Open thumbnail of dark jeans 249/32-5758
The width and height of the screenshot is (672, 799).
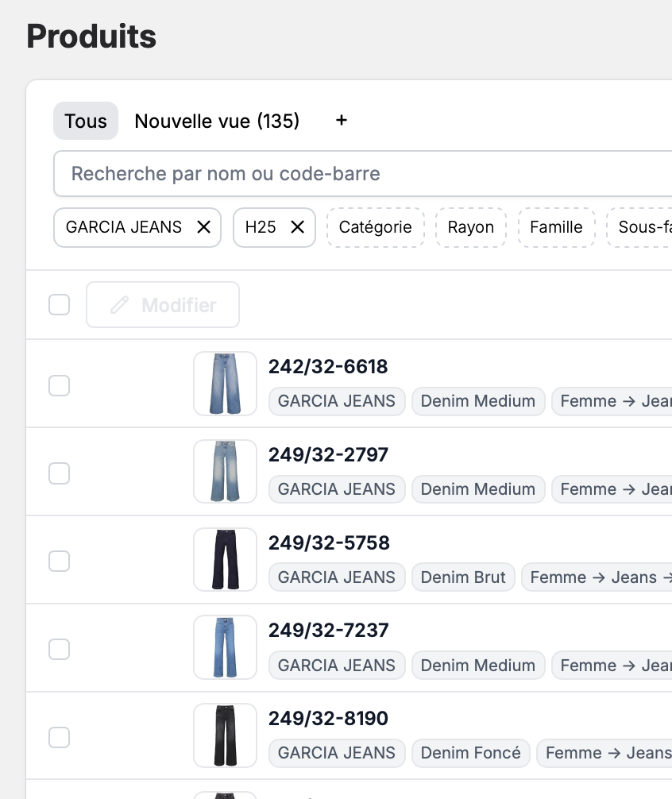click(x=225, y=559)
